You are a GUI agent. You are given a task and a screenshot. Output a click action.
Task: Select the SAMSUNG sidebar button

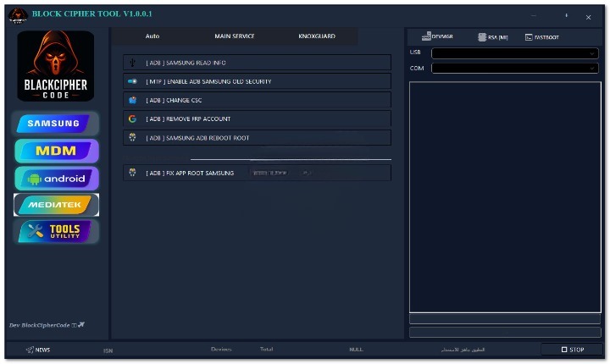click(x=56, y=124)
